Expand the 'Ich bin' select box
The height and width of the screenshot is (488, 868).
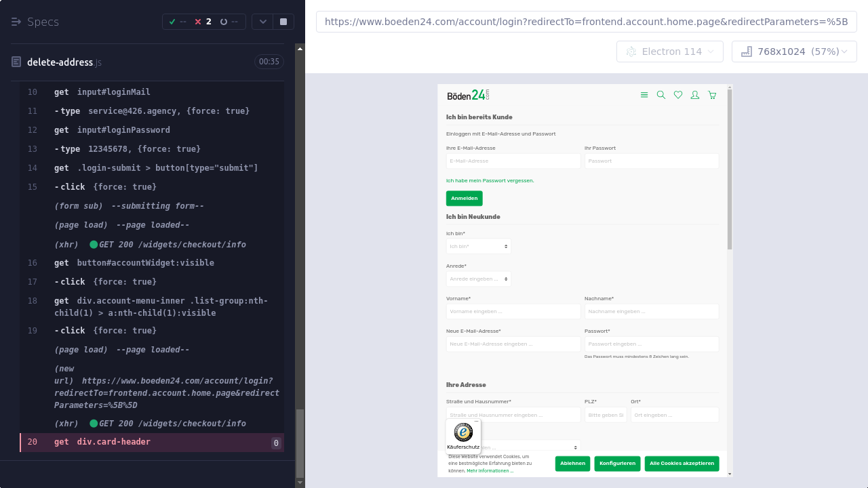coord(478,247)
